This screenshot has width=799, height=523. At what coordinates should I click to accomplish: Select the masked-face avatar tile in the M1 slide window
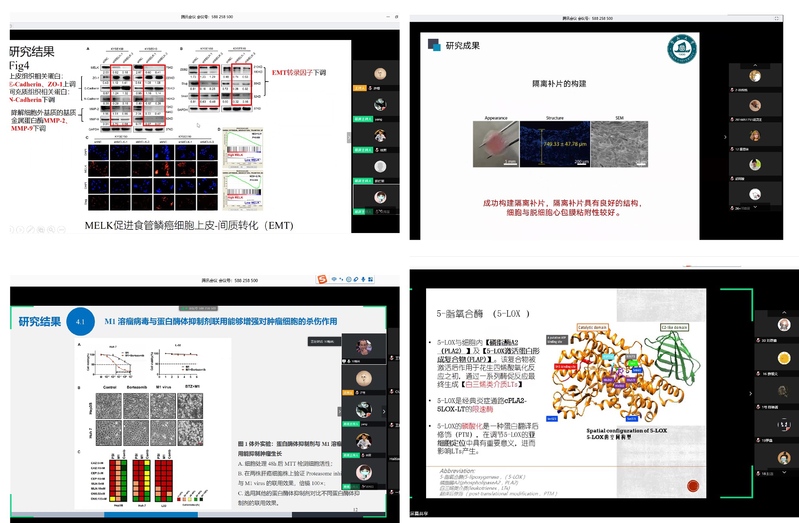click(364, 474)
